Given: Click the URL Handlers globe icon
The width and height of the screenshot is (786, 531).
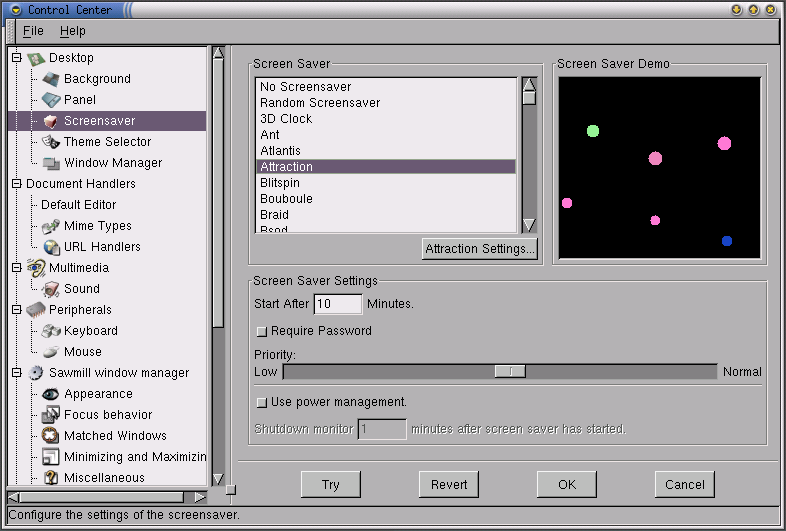Looking at the screenshot, I should click(x=51, y=247).
